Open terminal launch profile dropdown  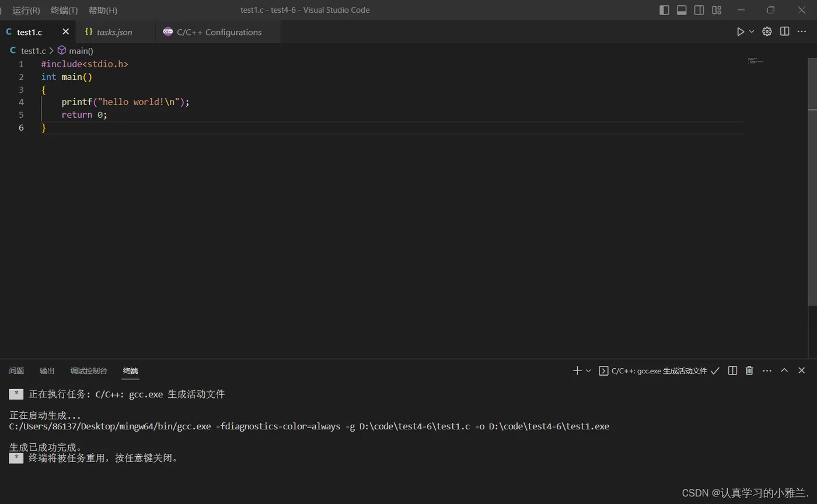pyautogui.click(x=588, y=370)
